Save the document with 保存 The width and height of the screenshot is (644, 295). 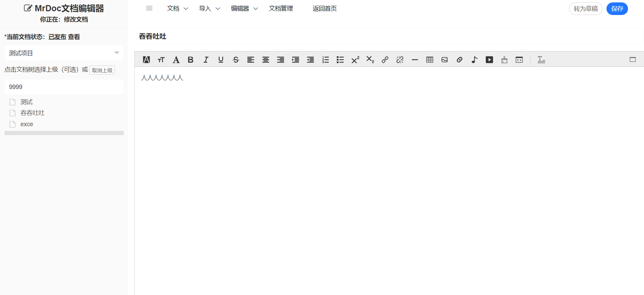pos(617,9)
